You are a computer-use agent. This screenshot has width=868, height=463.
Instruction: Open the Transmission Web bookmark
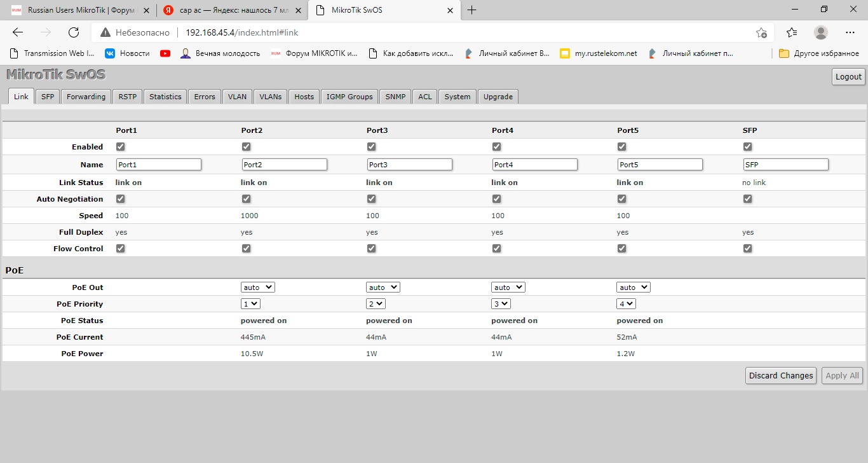(x=53, y=53)
